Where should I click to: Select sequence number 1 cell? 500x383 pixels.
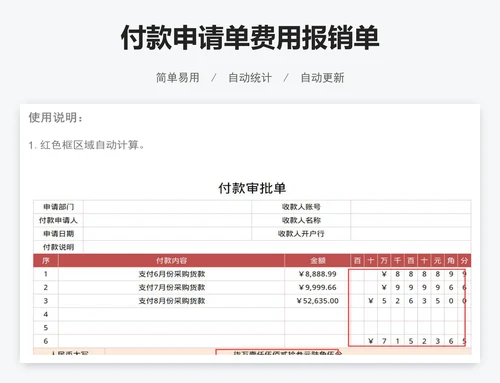(x=46, y=274)
